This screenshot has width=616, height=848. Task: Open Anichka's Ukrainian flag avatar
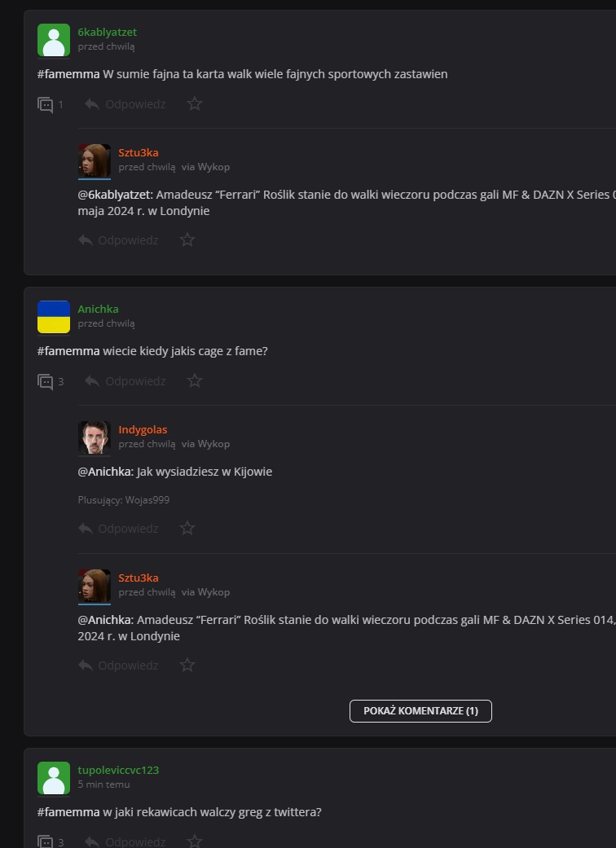pyautogui.click(x=54, y=317)
